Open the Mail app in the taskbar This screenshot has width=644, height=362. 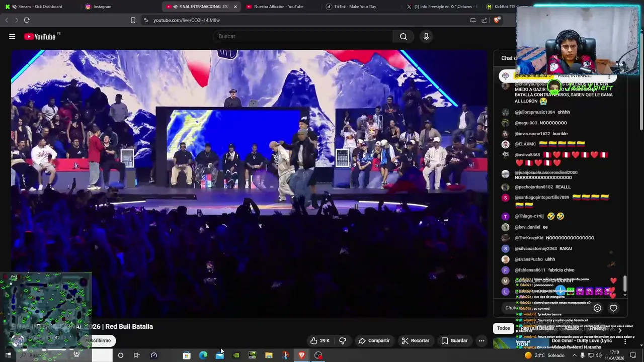click(x=219, y=355)
